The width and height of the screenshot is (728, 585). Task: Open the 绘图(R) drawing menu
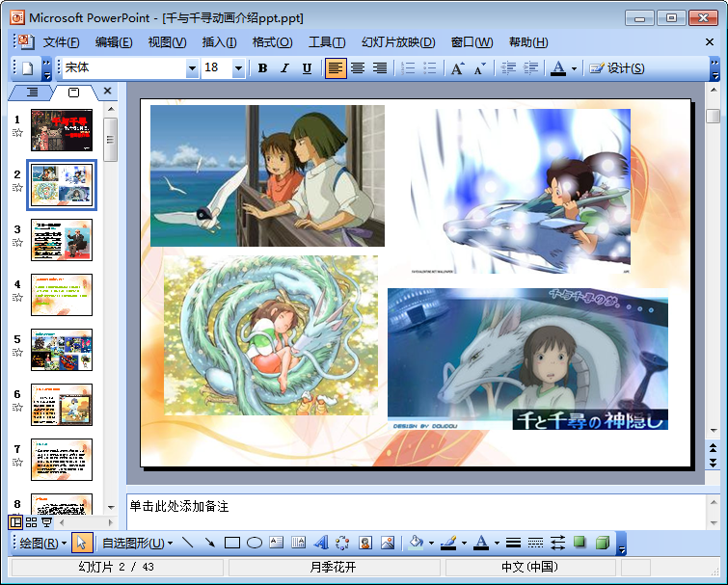coord(43,543)
